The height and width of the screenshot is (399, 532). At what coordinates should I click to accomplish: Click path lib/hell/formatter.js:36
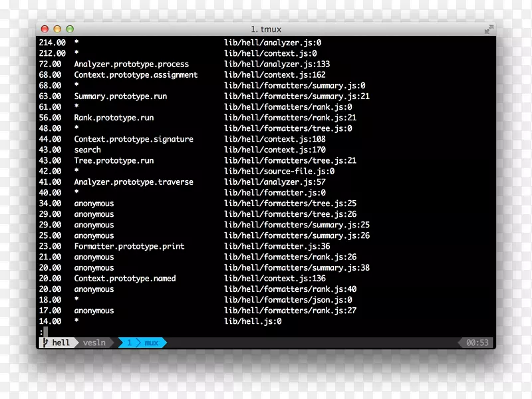[277, 246]
